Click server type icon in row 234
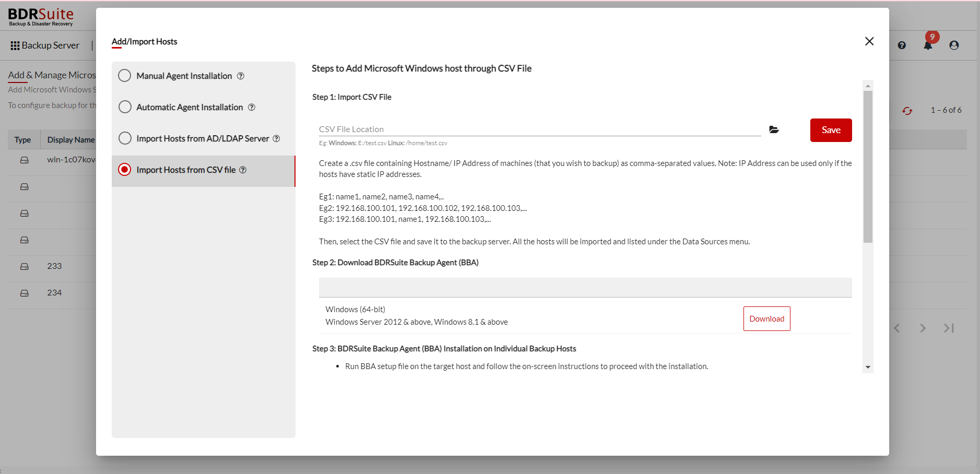 coord(25,293)
